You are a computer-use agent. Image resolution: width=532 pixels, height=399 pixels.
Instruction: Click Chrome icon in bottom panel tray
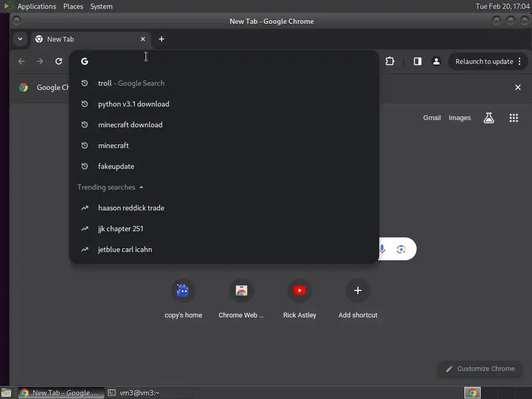click(472, 393)
